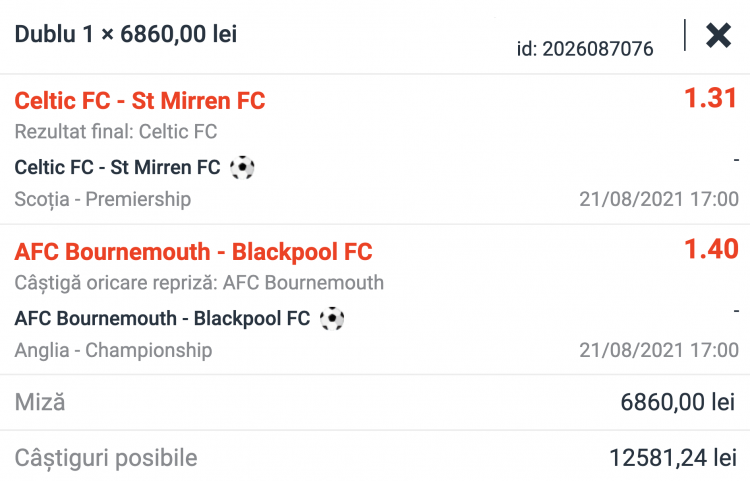Select the 1.40 odds value
750x481 pixels.
710,249
